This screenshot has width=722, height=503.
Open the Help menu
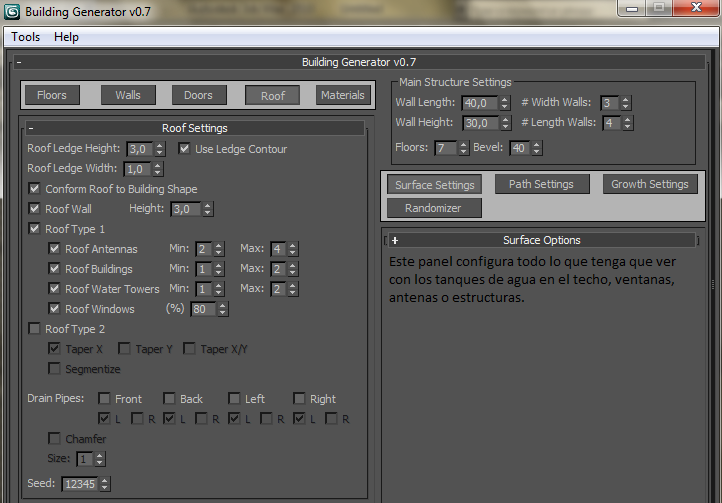[66, 37]
